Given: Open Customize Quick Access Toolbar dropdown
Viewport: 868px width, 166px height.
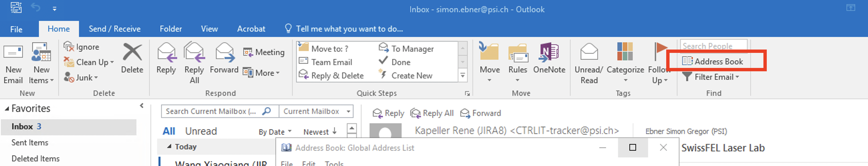Looking at the screenshot, I should tap(54, 9).
